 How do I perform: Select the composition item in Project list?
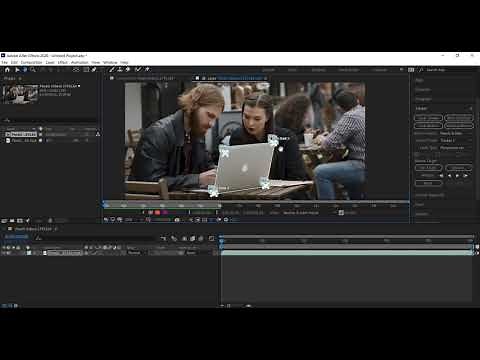pyautogui.click(x=24, y=134)
